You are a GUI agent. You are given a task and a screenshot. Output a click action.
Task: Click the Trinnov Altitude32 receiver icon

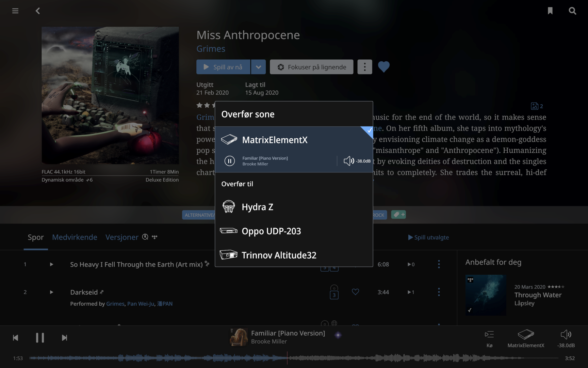coord(229,255)
